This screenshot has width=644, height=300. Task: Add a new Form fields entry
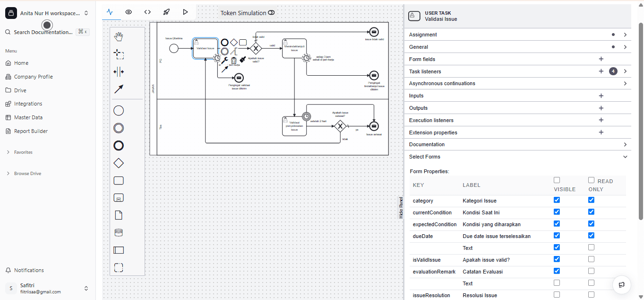pos(601,59)
